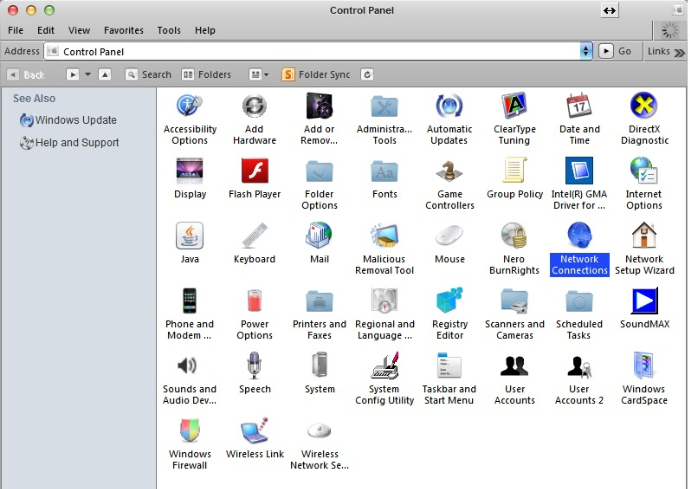Open SoundMAX settings
690x489 pixels.
click(x=644, y=308)
